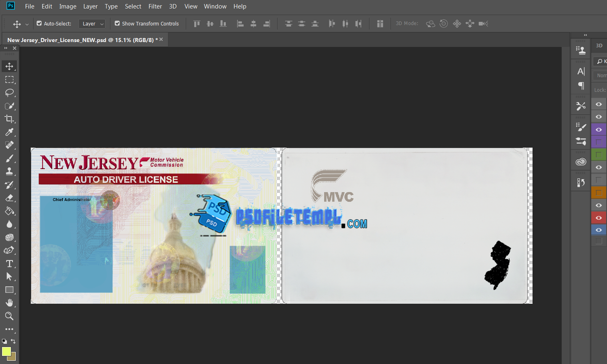Open the History panel icon
This screenshot has height=364, width=607.
point(581,182)
